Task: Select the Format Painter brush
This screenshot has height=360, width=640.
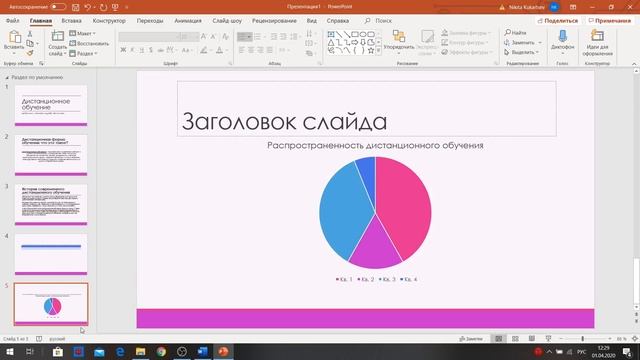Action: click(x=30, y=53)
